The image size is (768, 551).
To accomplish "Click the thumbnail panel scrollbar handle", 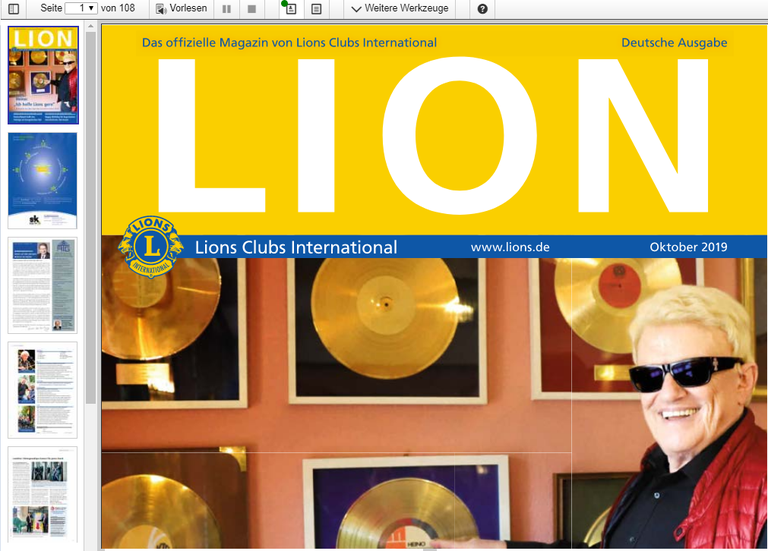I will click(x=91, y=218).
